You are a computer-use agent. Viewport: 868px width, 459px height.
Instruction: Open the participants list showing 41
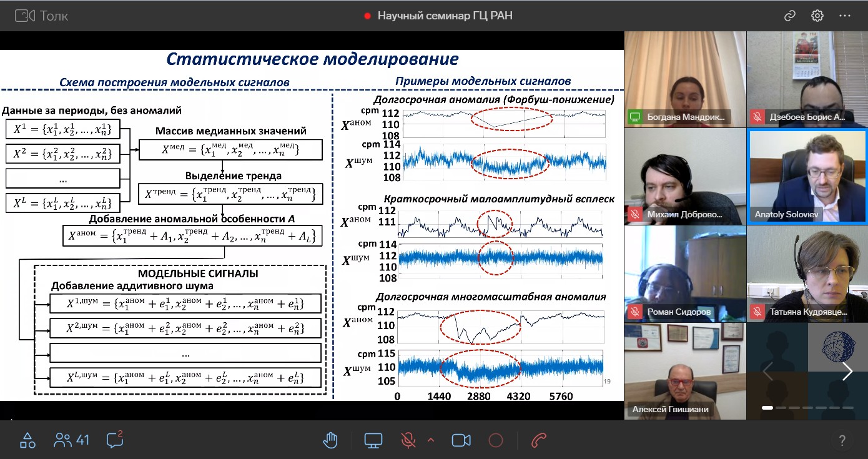(71, 440)
